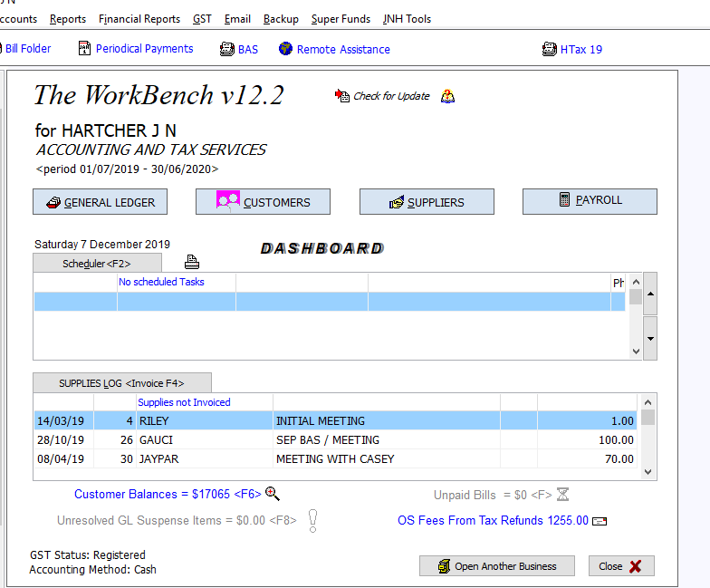The width and height of the screenshot is (710, 588).
Task: Select the Scheduler <F2> tab
Action: 97,264
